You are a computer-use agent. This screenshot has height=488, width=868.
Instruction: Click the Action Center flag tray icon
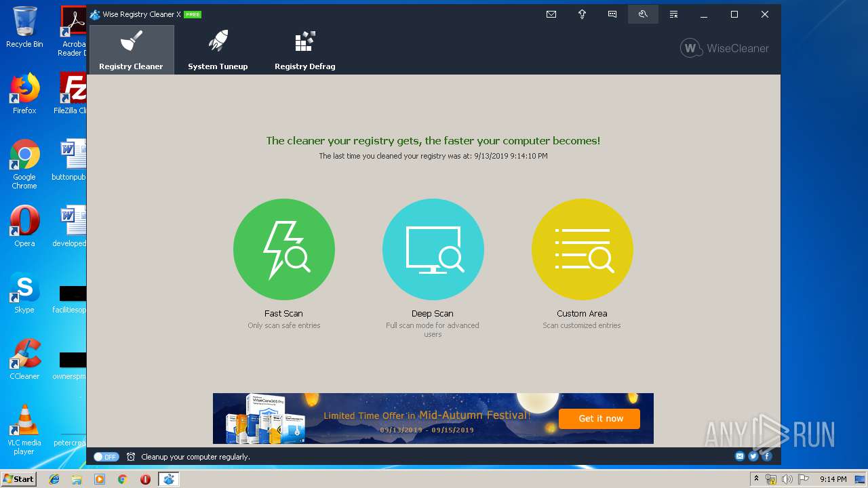click(x=803, y=479)
